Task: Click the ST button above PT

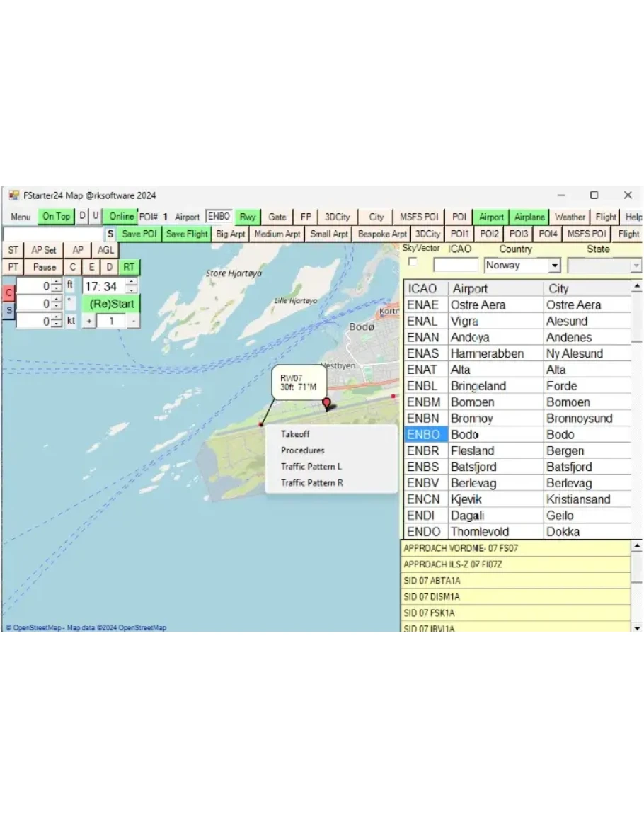Action: pyautogui.click(x=13, y=250)
